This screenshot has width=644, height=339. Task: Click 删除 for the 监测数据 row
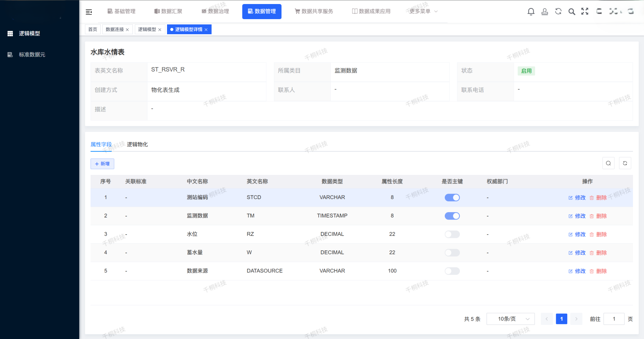pos(601,216)
